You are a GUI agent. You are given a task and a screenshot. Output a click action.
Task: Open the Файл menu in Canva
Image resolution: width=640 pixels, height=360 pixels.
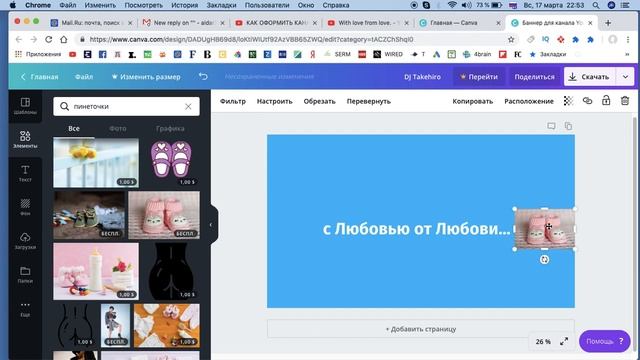(84, 77)
